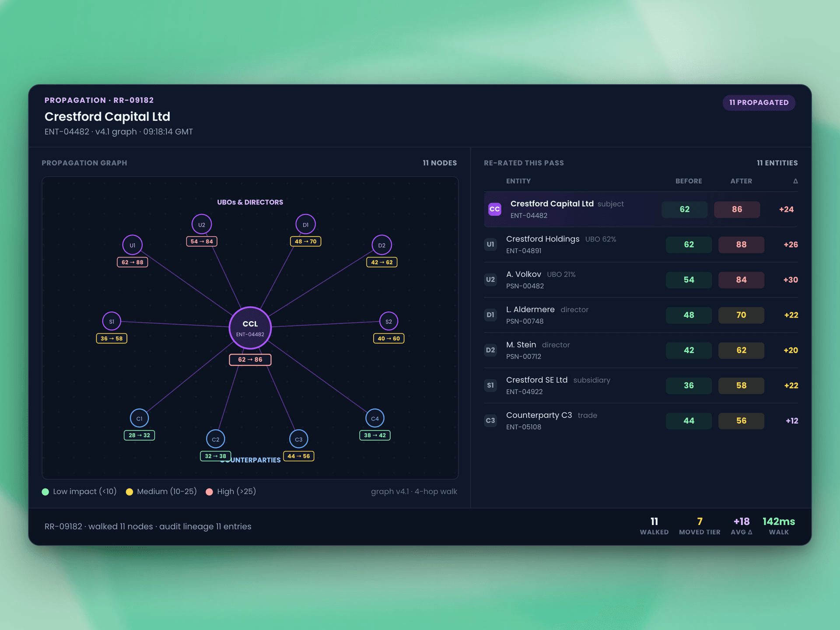Click the 142ms WALK footer stat
840x630 pixels.
pyautogui.click(x=779, y=526)
